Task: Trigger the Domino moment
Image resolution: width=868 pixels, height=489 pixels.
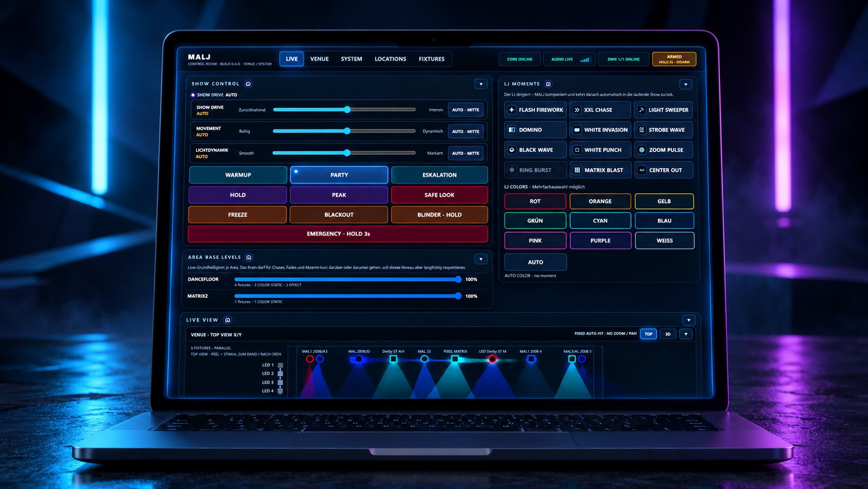Action: pos(535,130)
